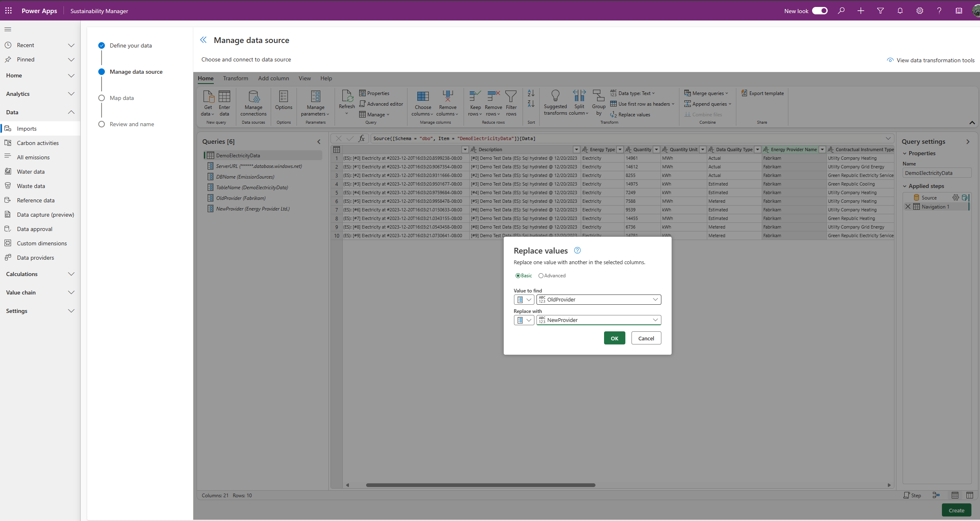Expand the Calculations section in sidebar

[x=71, y=274]
